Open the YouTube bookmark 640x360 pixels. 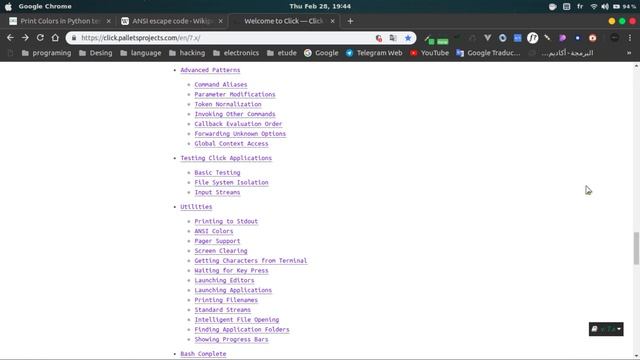pyautogui.click(x=429, y=53)
